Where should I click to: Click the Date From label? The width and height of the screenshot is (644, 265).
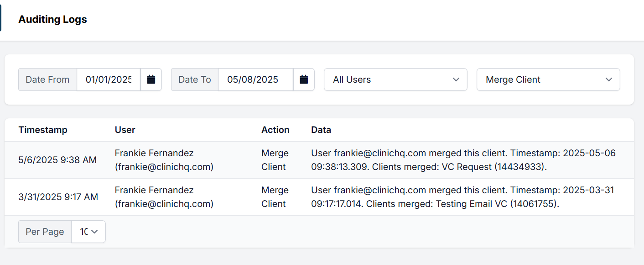coord(47,79)
